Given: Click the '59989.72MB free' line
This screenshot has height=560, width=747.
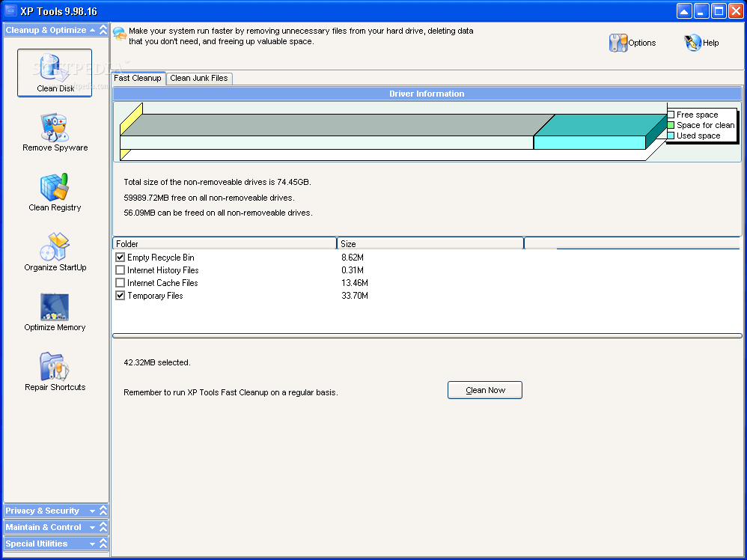Looking at the screenshot, I should pos(209,198).
